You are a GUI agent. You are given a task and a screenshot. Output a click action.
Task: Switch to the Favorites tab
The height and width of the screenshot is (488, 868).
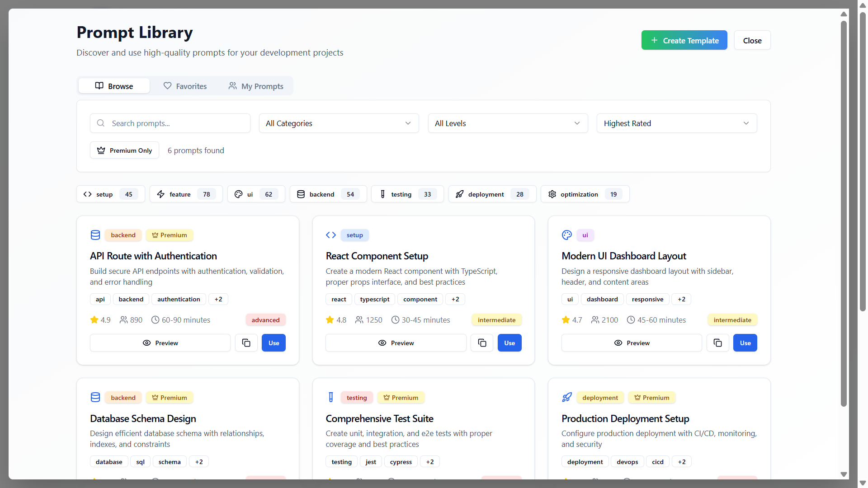pyautogui.click(x=185, y=86)
